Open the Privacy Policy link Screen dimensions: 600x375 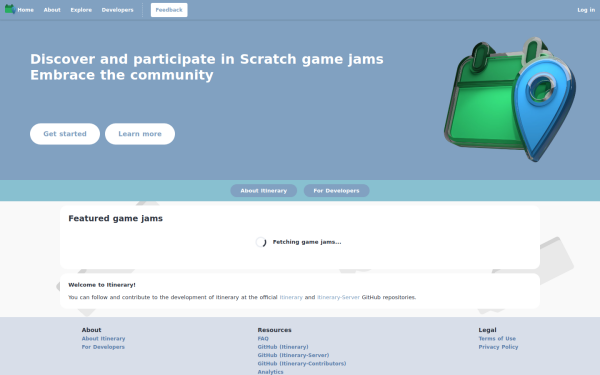(498, 347)
